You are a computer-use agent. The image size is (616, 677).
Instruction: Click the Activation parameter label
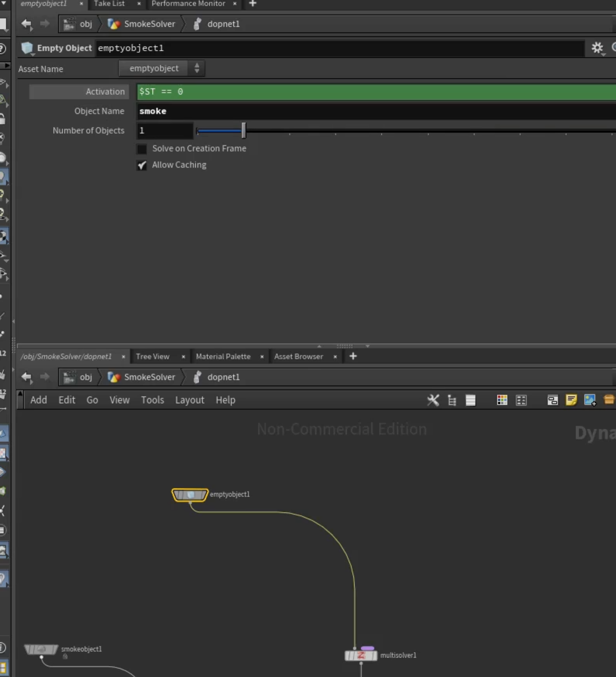click(105, 92)
